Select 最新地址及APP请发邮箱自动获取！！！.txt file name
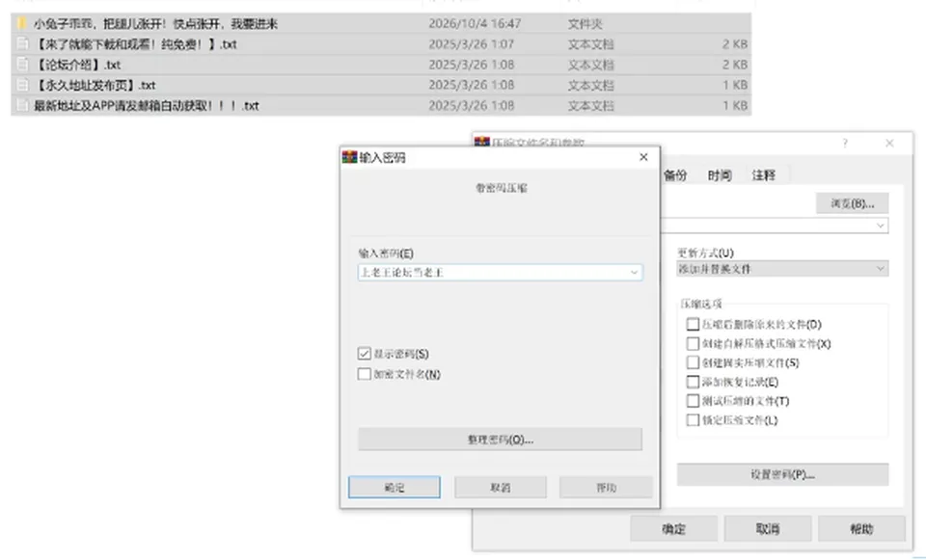This screenshot has height=560, width=926. click(x=147, y=106)
